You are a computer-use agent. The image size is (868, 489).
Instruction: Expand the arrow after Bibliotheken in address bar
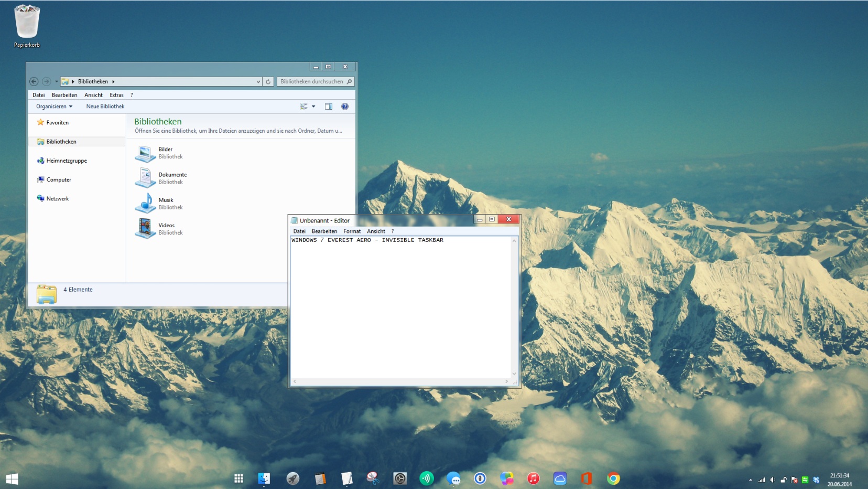113,81
